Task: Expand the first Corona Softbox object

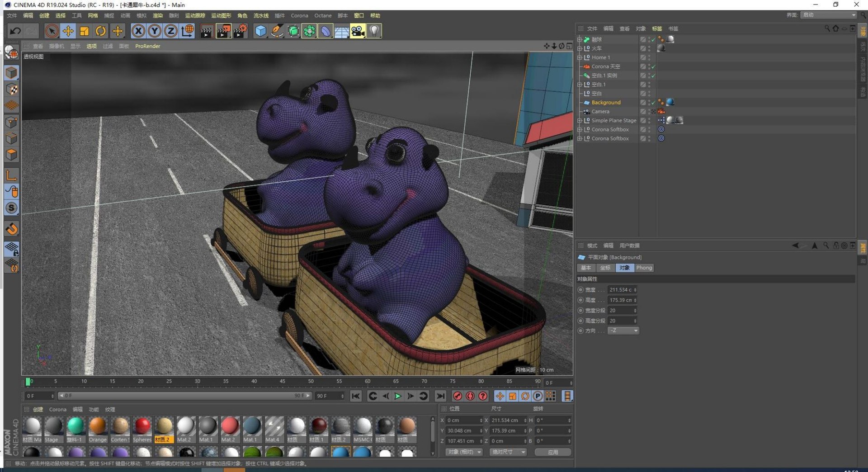Action: pyautogui.click(x=580, y=130)
